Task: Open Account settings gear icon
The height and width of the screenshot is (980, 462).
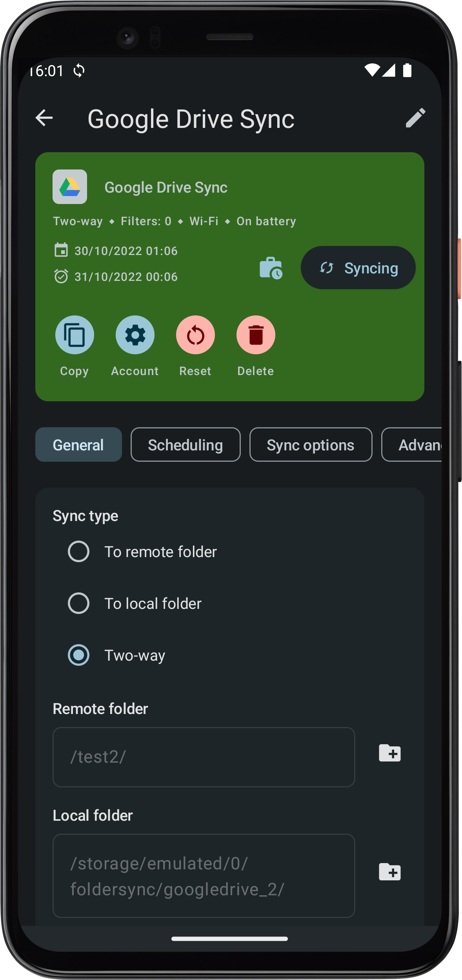Action: click(x=135, y=335)
